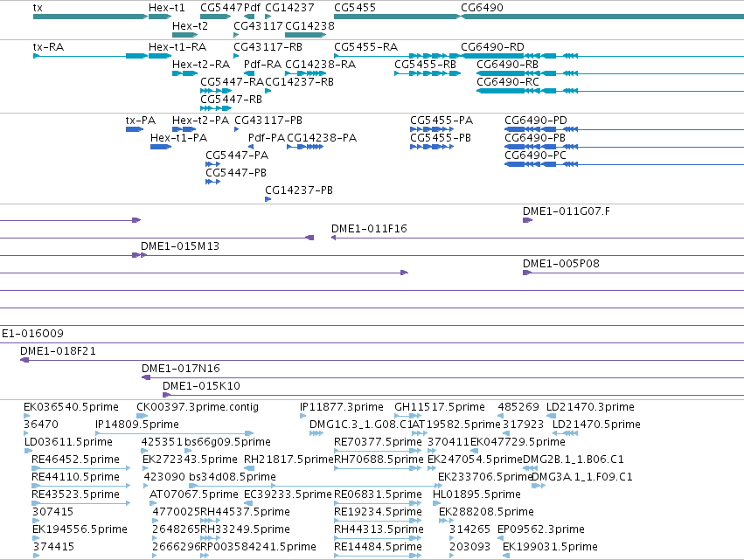Select the CG5455-RB transcript label

point(425,65)
